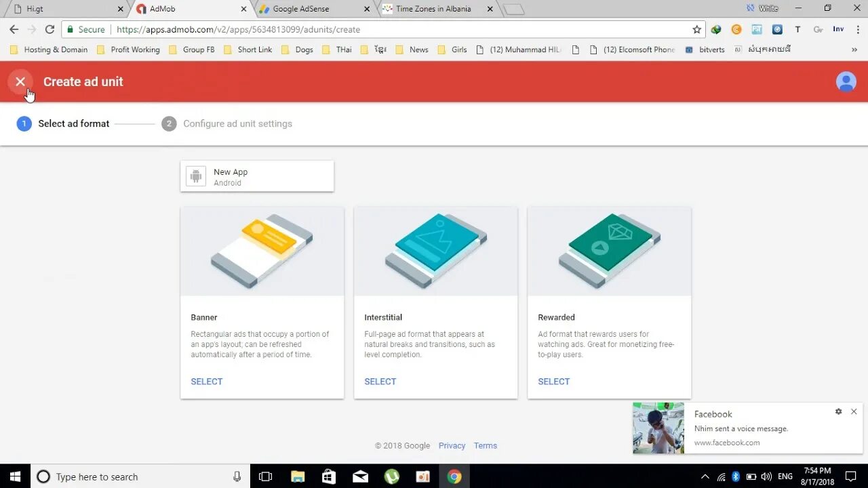Click the Rewarded ad illustration

tap(609, 251)
